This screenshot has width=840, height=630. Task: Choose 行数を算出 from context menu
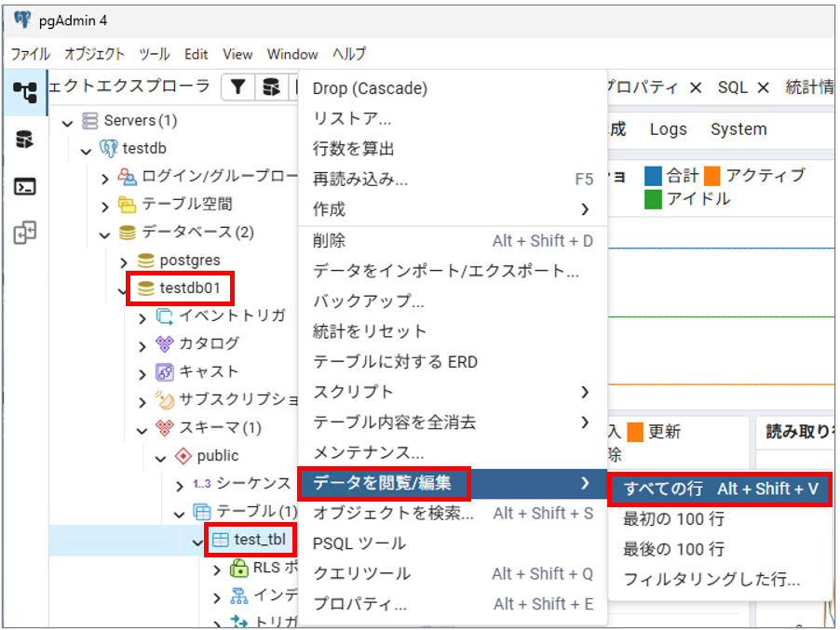tap(453, 148)
